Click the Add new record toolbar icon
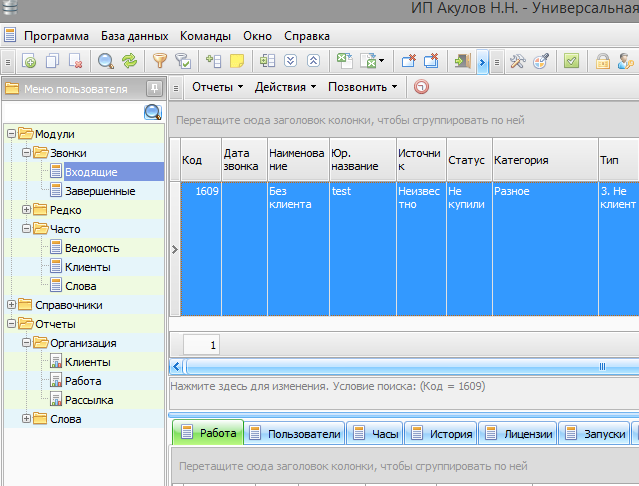The image size is (639, 486). pos(29,62)
